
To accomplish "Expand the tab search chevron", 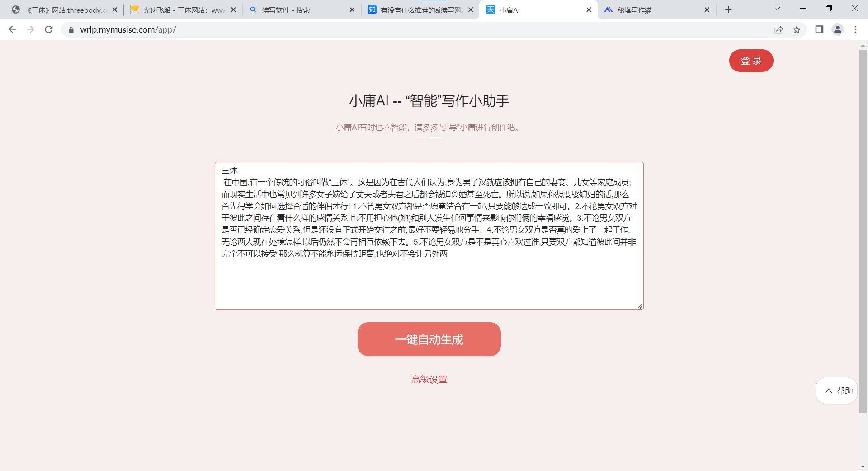I will coord(777,9).
